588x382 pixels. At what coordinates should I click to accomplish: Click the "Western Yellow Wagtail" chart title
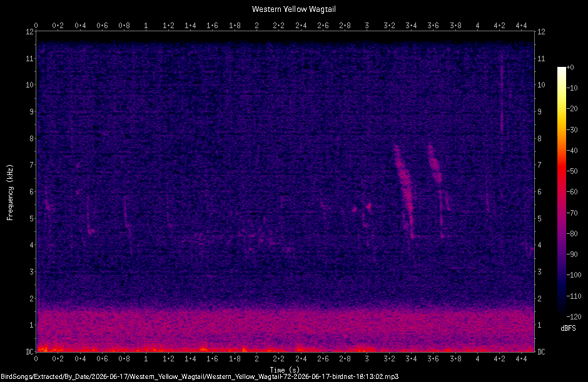[x=293, y=9]
